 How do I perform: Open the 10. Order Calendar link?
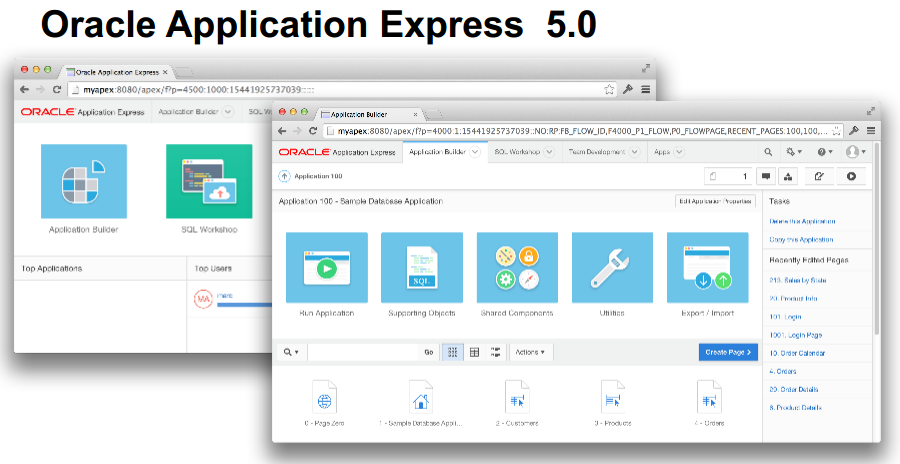coord(797,353)
